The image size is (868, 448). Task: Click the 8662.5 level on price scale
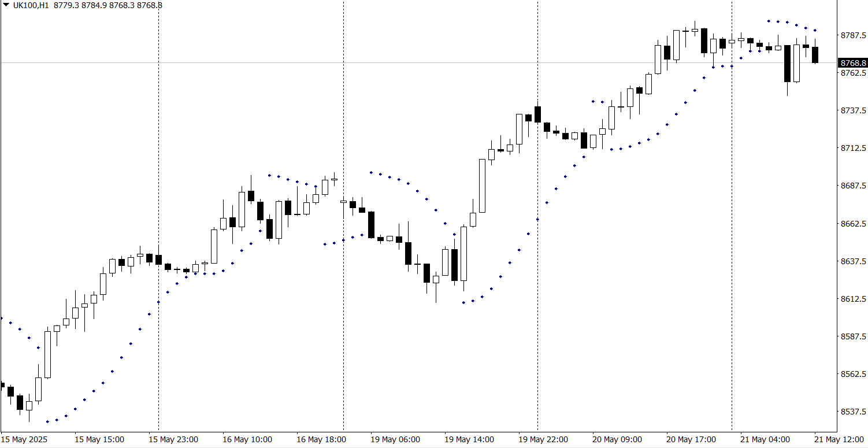click(854, 224)
